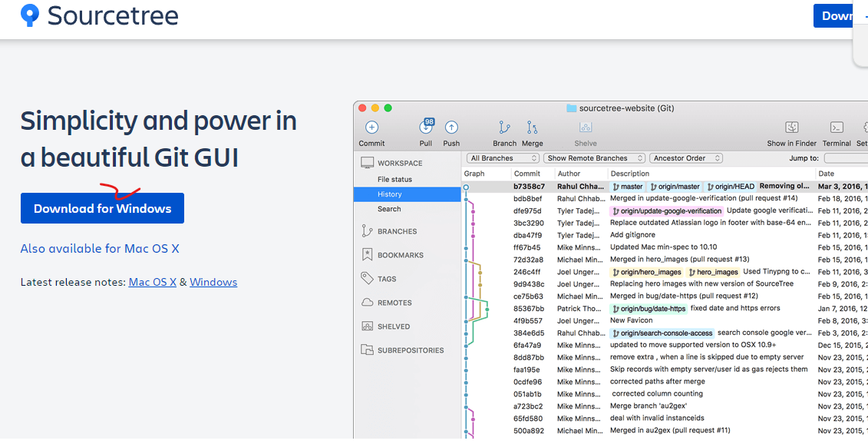
Task: Click the green zoom window dot
Action: pos(388,108)
